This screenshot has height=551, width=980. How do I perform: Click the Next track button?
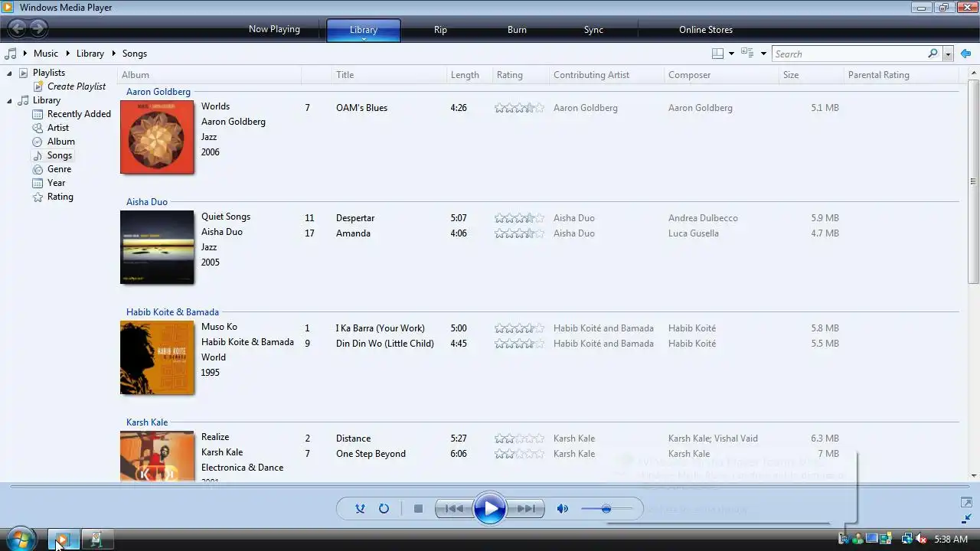coord(526,509)
